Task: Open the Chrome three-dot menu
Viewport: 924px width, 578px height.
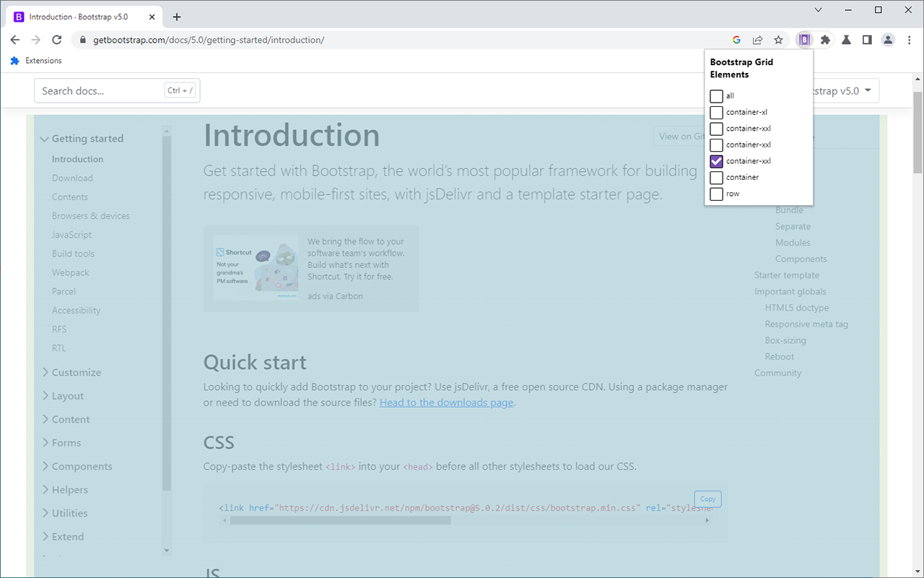Action: [x=909, y=40]
